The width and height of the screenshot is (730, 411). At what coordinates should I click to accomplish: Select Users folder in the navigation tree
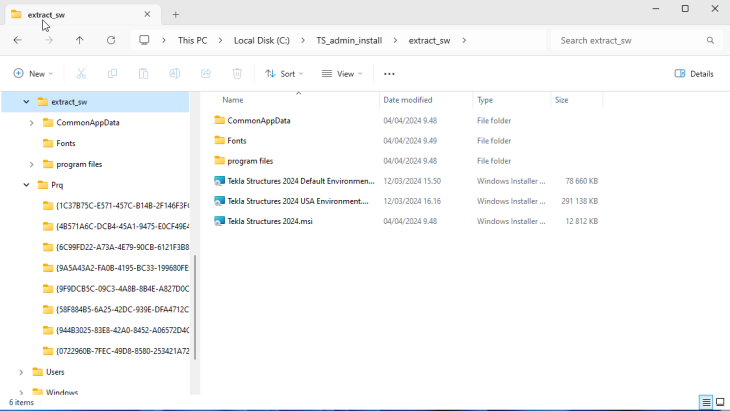(x=55, y=372)
